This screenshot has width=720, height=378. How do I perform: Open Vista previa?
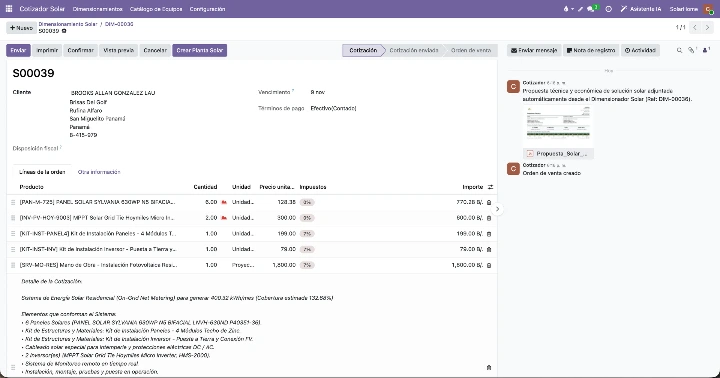click(x=118, y=50)
